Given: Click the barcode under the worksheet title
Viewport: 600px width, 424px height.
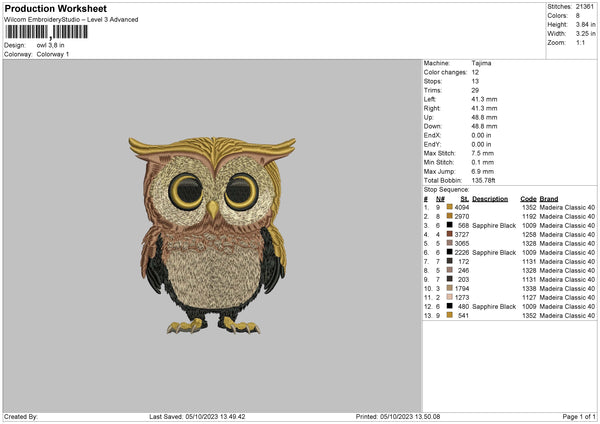Looking at the screenshot, I should [x=45, y=33].
